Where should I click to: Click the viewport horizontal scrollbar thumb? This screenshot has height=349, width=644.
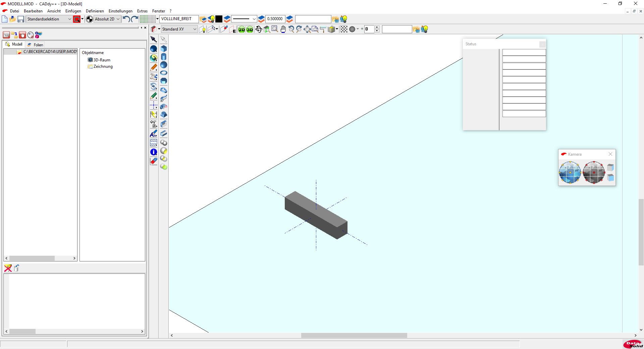tap(354, 335)
